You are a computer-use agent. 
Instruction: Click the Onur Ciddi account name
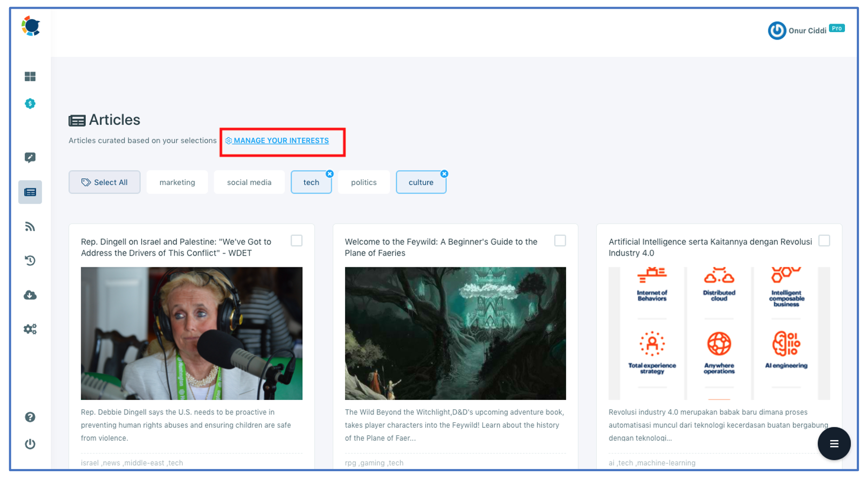coord(807,31)
